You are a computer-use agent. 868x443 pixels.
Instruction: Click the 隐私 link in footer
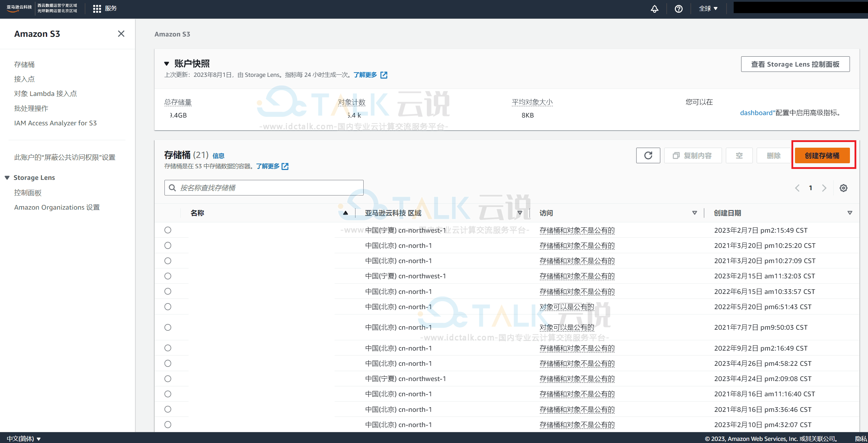(861, 438)
